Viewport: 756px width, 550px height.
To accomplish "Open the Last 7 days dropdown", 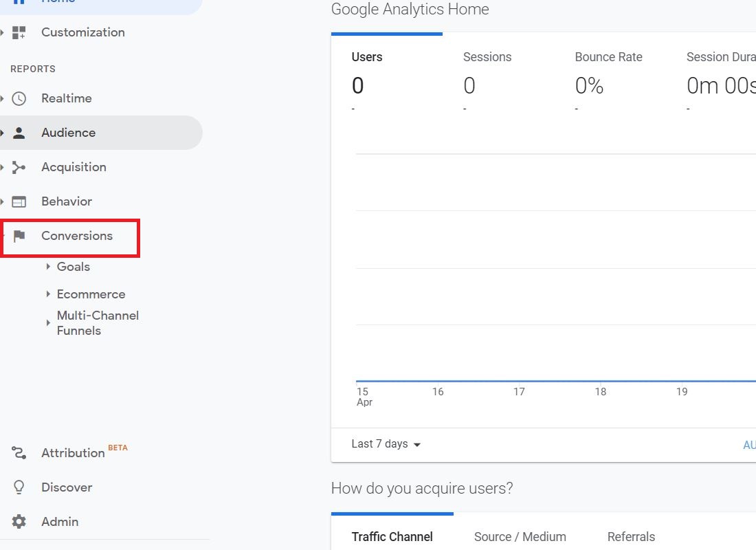I will [x=386, y=444].
